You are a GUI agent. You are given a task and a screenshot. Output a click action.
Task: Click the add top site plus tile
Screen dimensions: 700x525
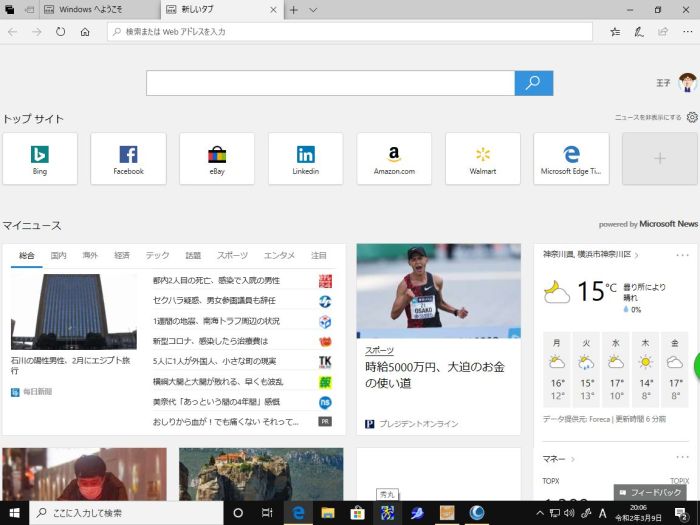click(659, 158)
